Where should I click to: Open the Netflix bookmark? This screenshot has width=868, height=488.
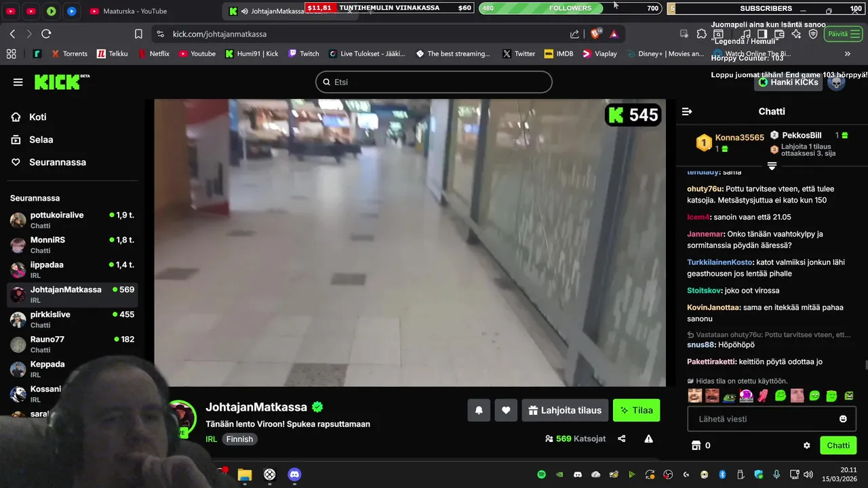154,54
